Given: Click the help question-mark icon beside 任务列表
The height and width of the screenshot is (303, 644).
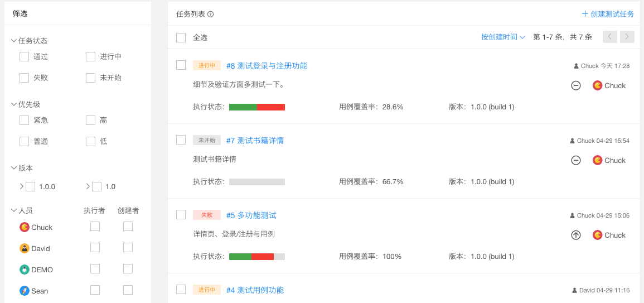Looking at the screenshot, I should (x=210, y=15).
